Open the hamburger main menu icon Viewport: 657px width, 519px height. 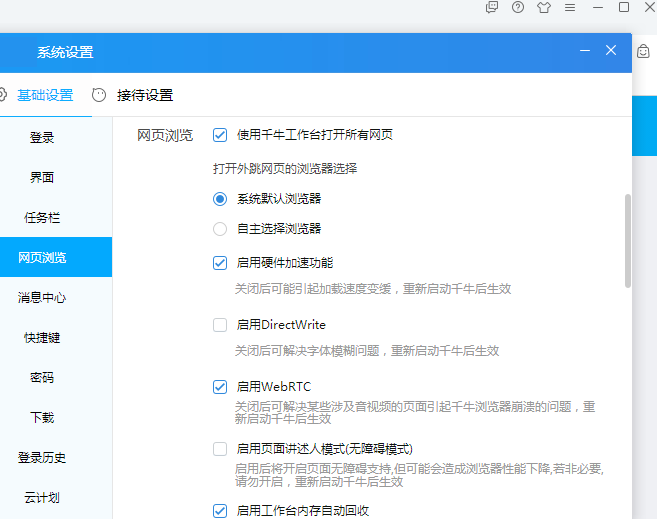(570, 7)
